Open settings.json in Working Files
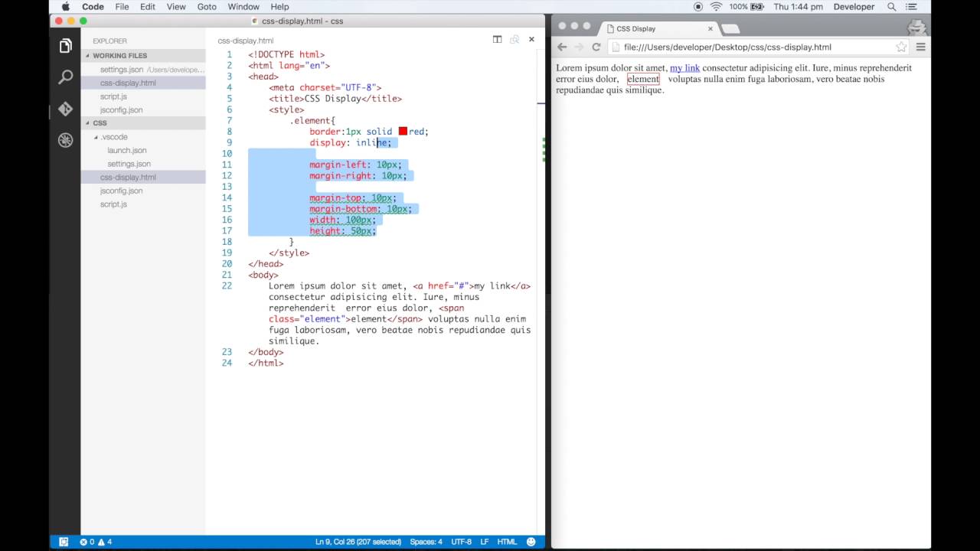This screenshot has width=980, height=551. 143,70
